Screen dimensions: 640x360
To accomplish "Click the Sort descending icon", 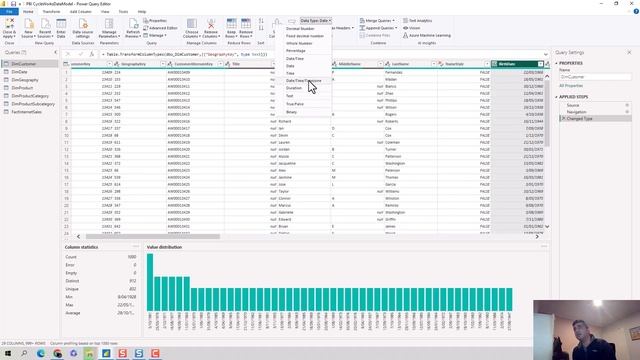I will coord(261,28).
